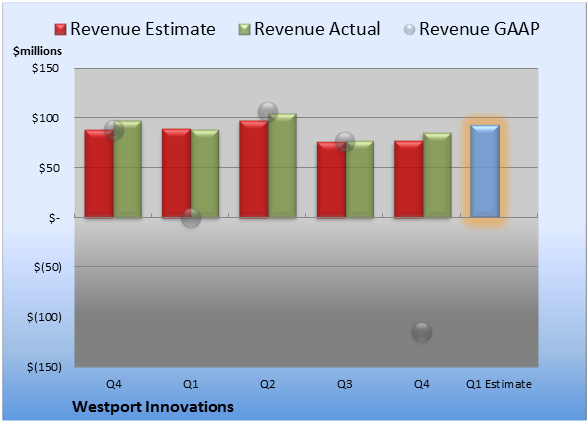The image size is (588, 422).
Task: Select the green Q1 revenue actual bar
Action: [x=205, y=174]
